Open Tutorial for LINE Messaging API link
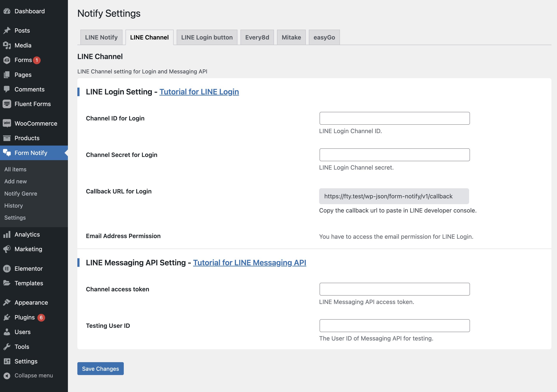557x392 pixels. click(250, 263)
